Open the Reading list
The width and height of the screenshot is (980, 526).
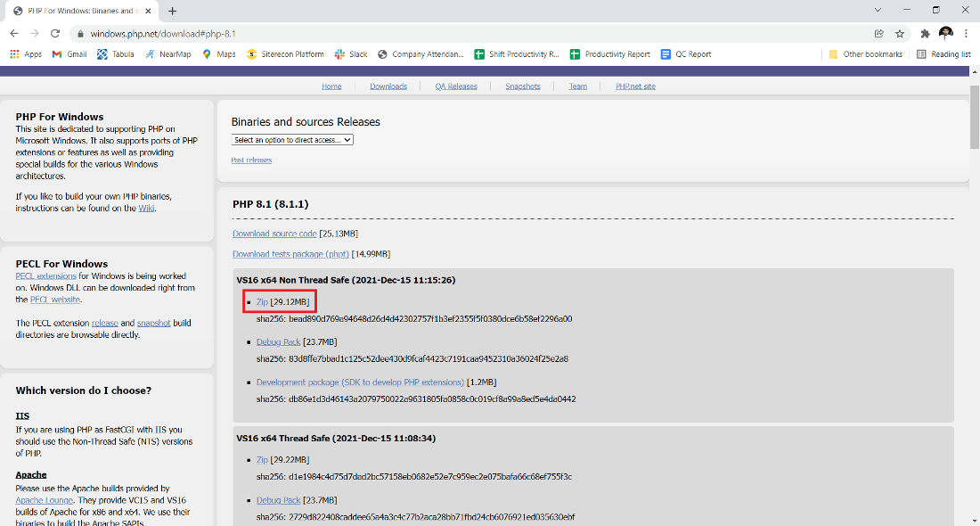tap(943, 54)
